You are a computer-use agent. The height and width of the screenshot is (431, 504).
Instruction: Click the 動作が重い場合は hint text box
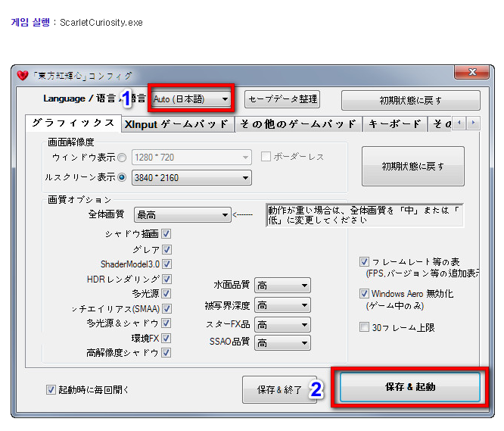365,215
